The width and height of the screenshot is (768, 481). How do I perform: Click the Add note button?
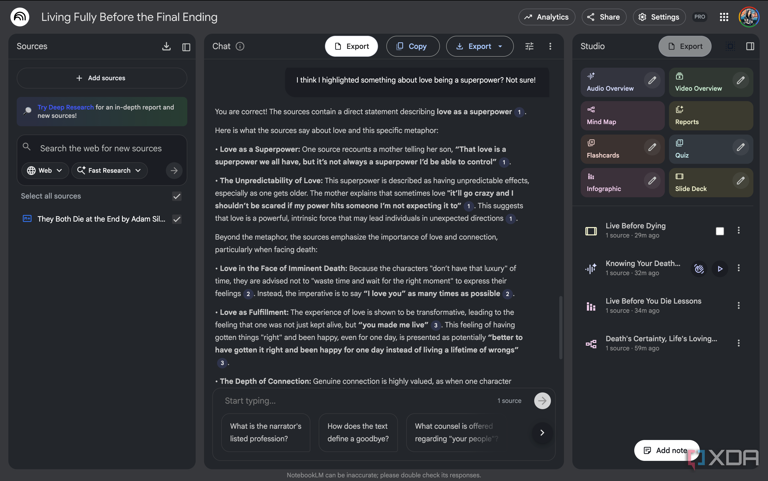pyautogui.click(x=666, y=450)
